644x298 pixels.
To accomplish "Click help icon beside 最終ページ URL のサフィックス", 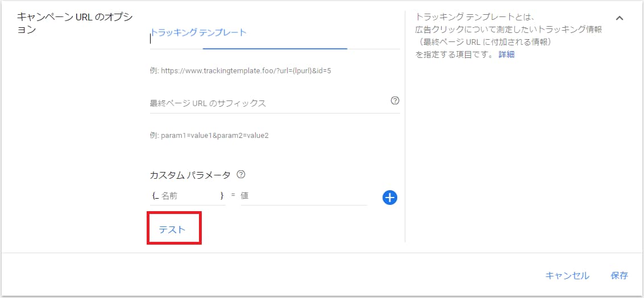I will pyautogui.click(x=395, y=101).
